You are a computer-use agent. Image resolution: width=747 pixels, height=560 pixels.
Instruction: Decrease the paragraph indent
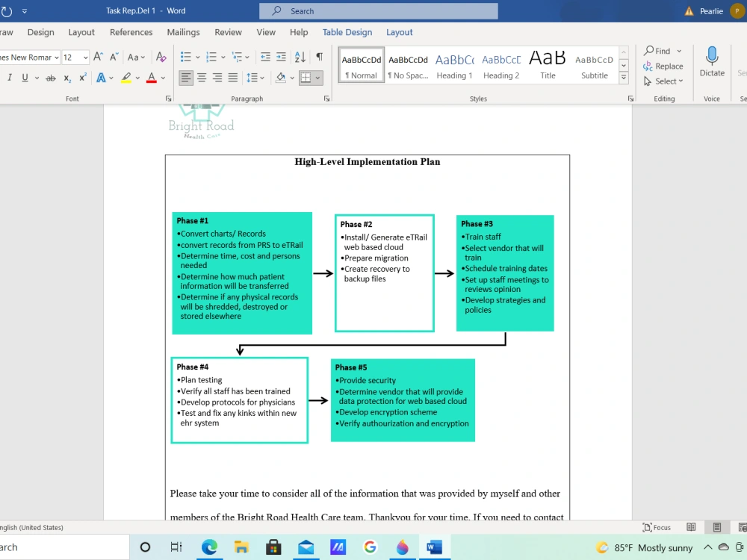pyautogui.click(x=265, y=57)
